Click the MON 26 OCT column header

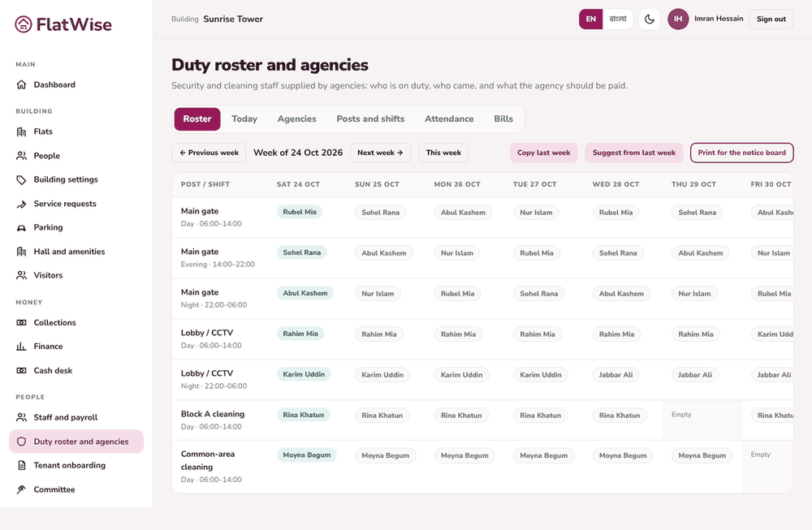[457, 184]
